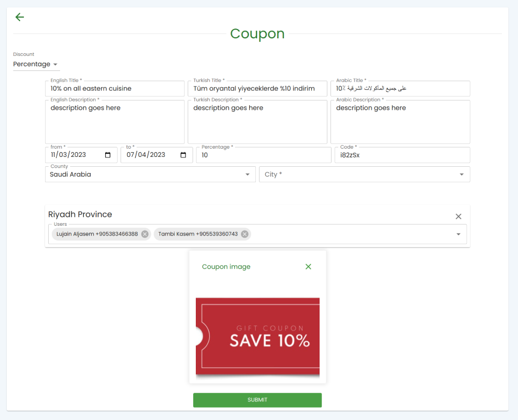Close the Riyadh Province section
Image resolution: width=518 pixels, height=420 pixels.
click(458, 216)
